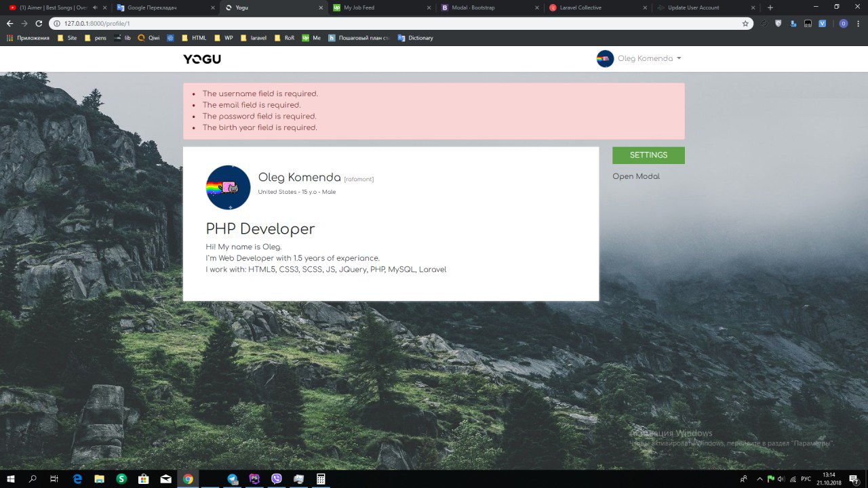
Task: Click the Open Modal link
Action: [x=636, y=176]
